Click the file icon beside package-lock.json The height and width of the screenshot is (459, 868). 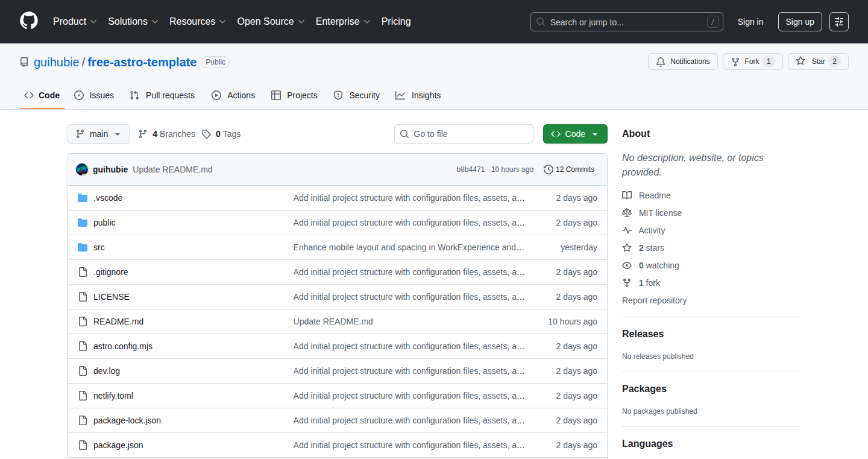click(83, 420)
